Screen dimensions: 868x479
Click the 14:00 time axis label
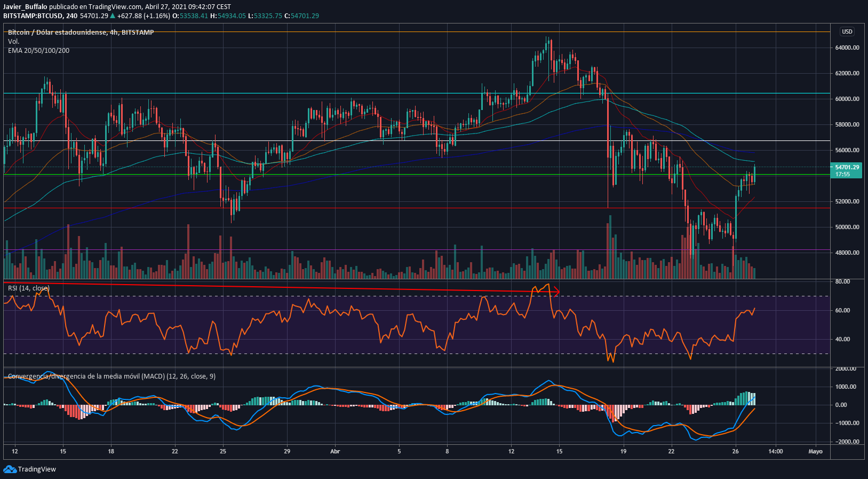point(775,451)
